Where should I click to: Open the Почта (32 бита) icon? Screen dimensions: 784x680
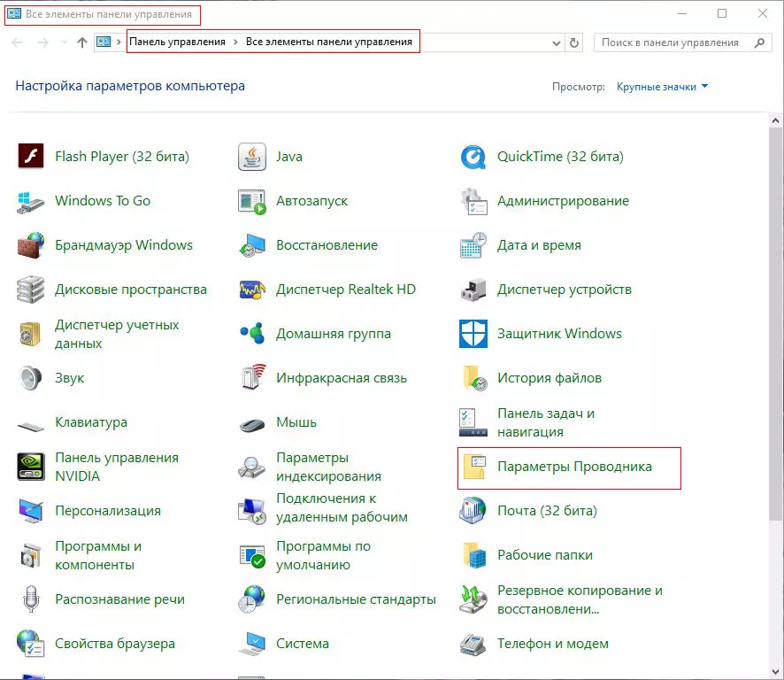(x=473, y=511)
